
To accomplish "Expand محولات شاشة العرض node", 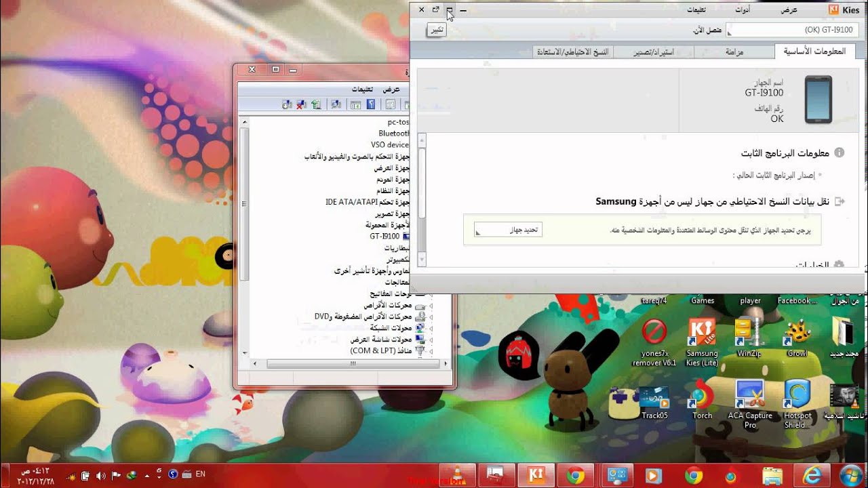I will (x=433, y=340).
